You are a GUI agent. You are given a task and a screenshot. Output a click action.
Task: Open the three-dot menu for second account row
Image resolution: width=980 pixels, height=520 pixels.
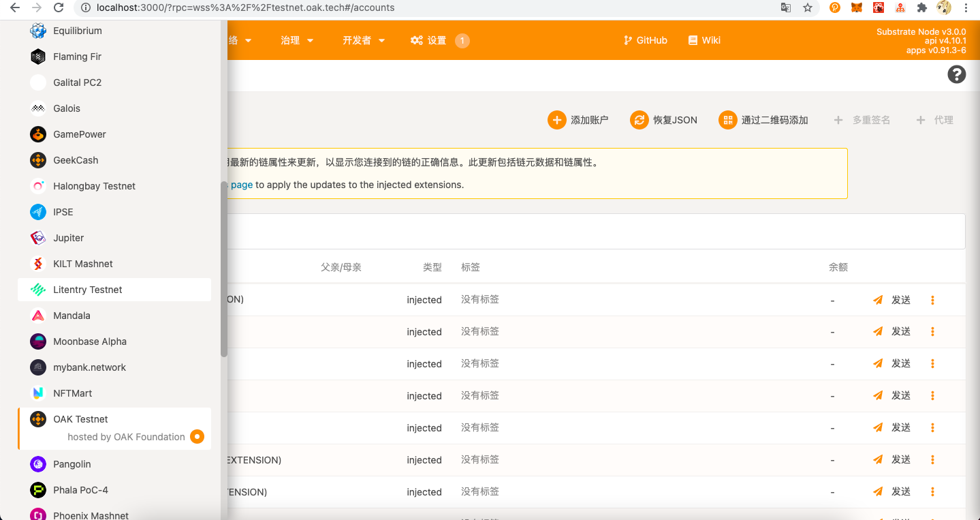click(932, 332)
